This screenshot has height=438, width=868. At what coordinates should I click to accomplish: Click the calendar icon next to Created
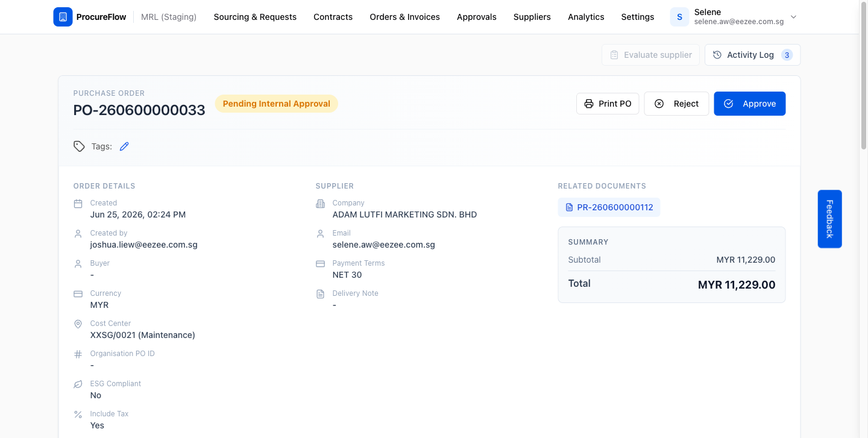point(78,204)
